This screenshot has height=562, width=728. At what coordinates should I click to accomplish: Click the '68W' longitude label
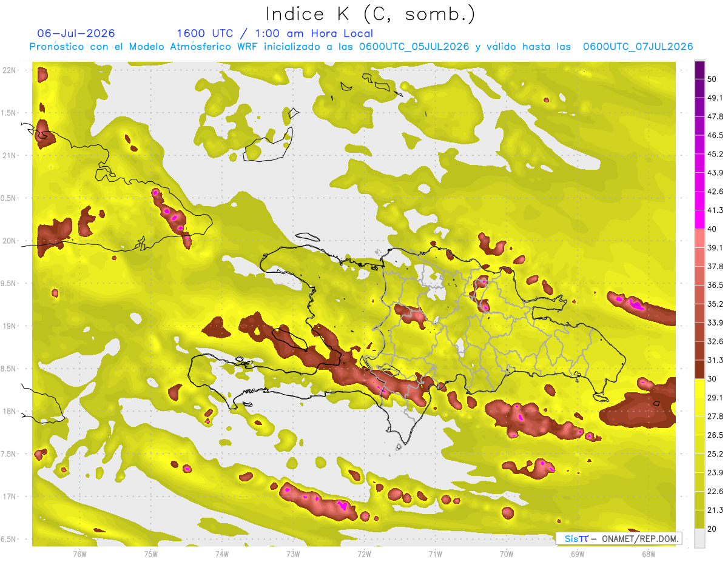pos(649,554)
